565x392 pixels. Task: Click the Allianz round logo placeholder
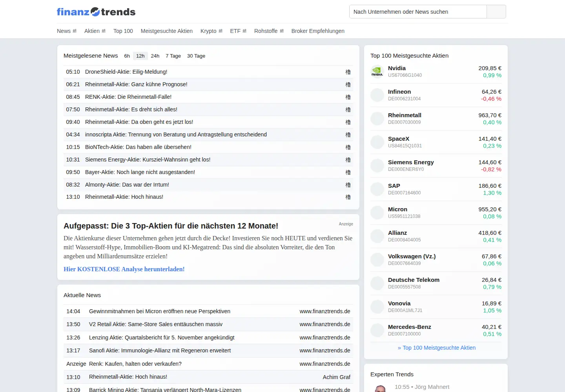(x=377, y=236)
